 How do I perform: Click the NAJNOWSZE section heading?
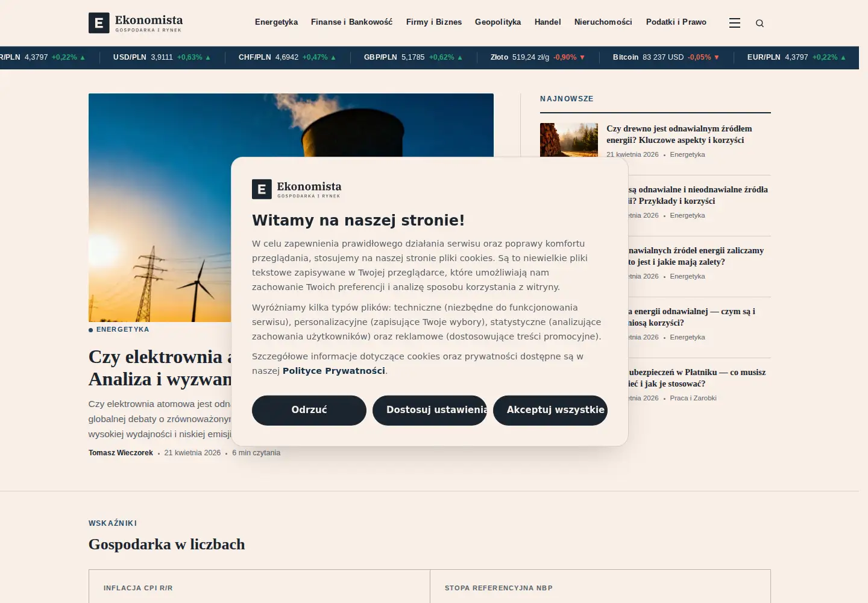(x=567, y=99)
